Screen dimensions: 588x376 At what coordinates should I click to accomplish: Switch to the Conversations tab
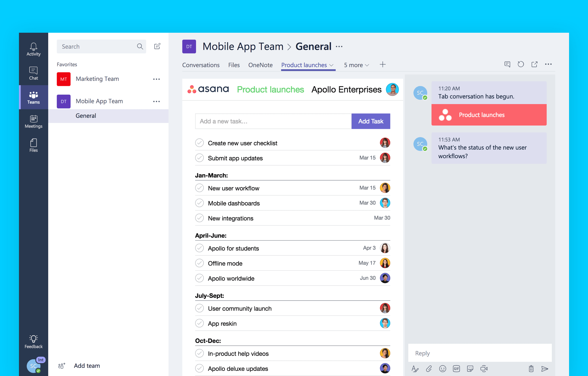pyautogui.click(x=201, y=65)
